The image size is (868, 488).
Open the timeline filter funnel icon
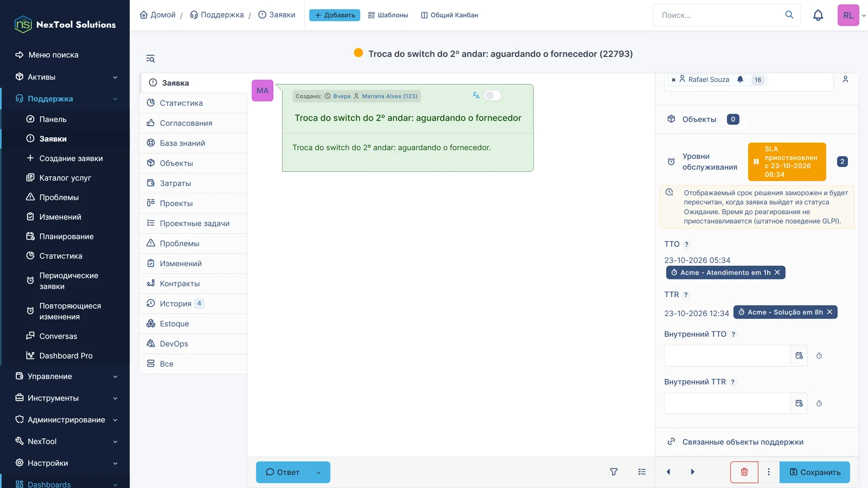(x=614, y=472)
